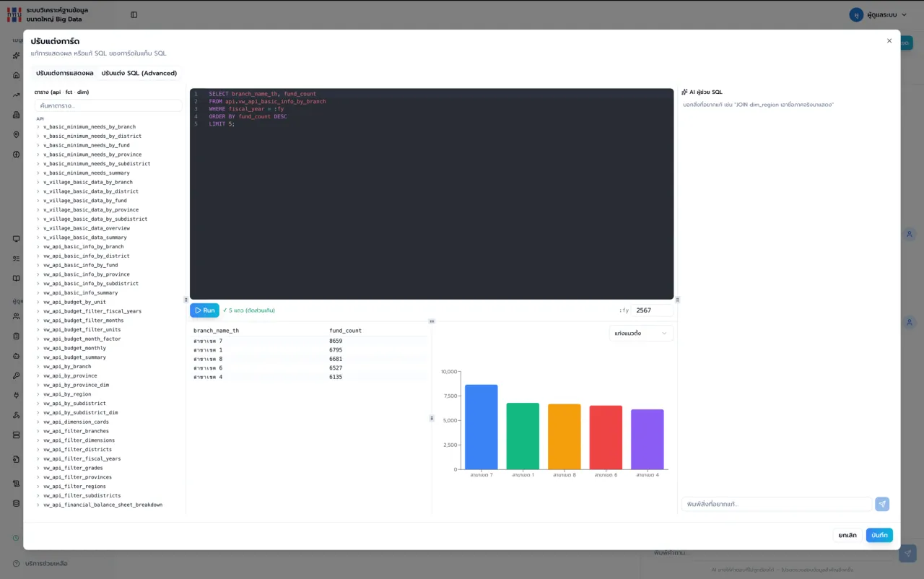This screenshot has height=579, width=924.
Task: Click the admin user avatar circle
Action: click(856, 14)
